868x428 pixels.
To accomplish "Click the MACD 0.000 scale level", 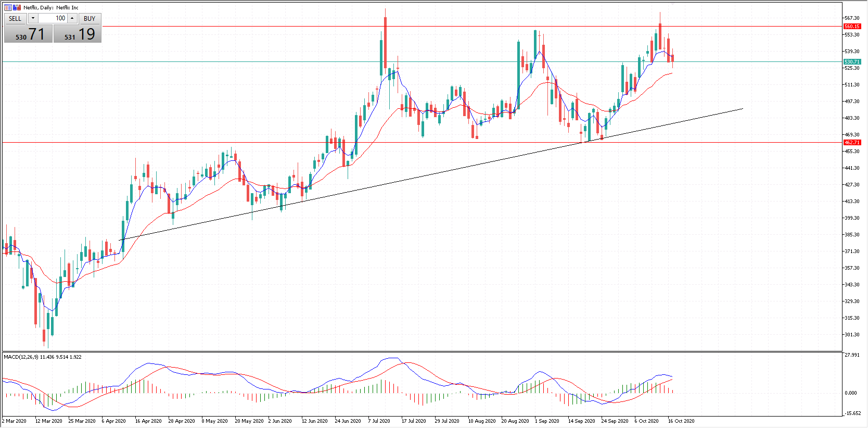I will coord(851,393).
